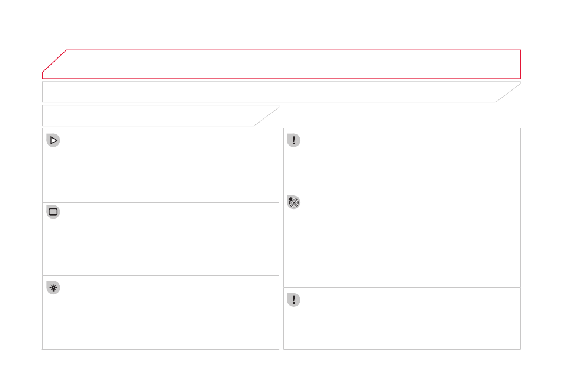Click the shorter gray heading bar above the play panel
This screenshot has height=392, width=563.
tap(161, 115)
